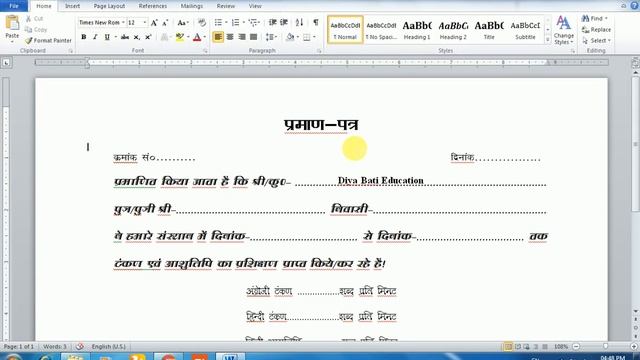Sort text with the A-Z Sort icon
This screenshot has width=640, height=360.
[299, 22]
